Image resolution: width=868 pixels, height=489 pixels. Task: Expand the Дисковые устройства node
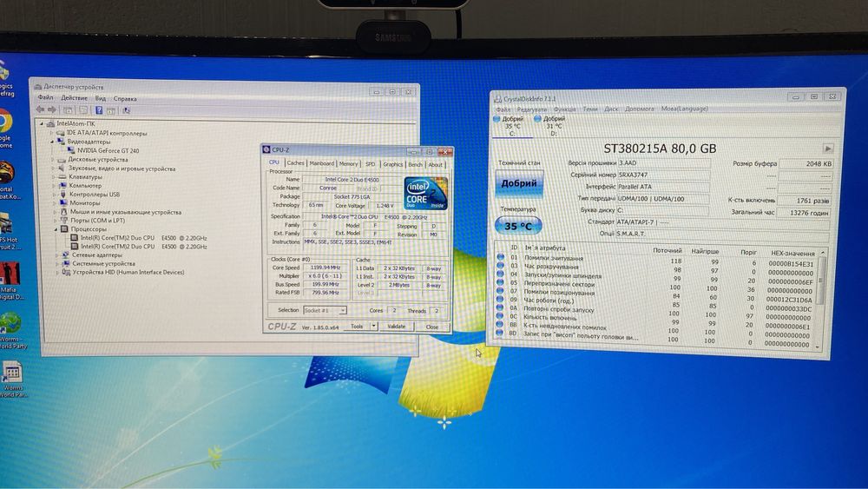53,160
